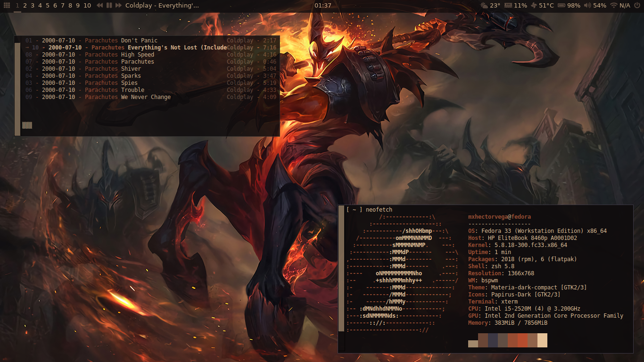Image resolution: width=644 pixels, height=362 pixels.
Task: Pause the playing Coldplay track
Action: point(109,6)
